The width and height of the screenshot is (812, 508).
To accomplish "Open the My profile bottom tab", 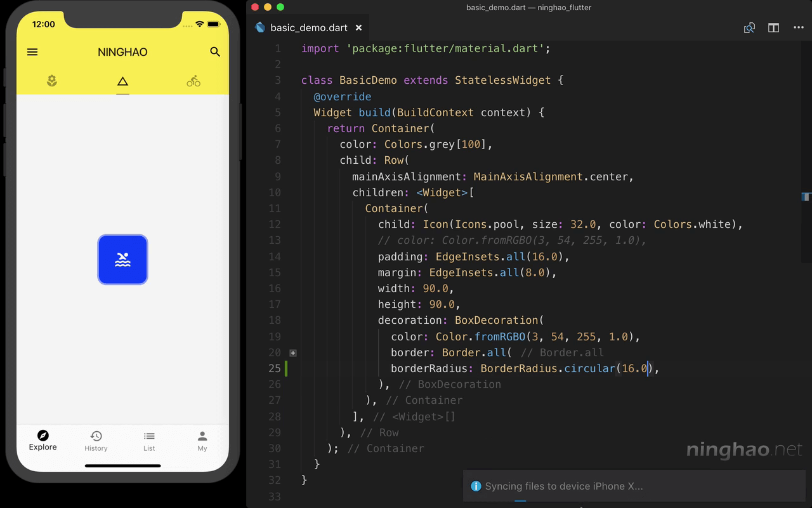I will [202, 440].
